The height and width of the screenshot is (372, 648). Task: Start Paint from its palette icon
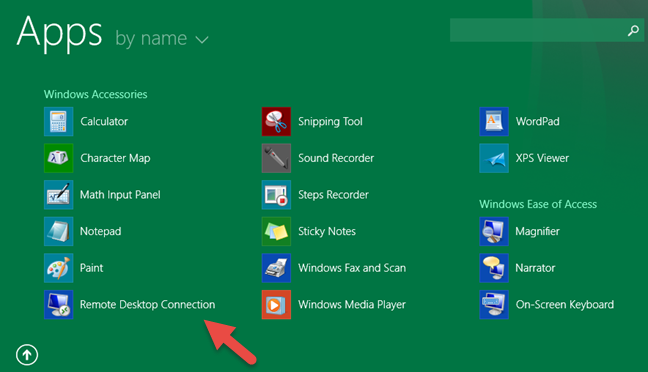pyautogui.click(x=59, y=268)
